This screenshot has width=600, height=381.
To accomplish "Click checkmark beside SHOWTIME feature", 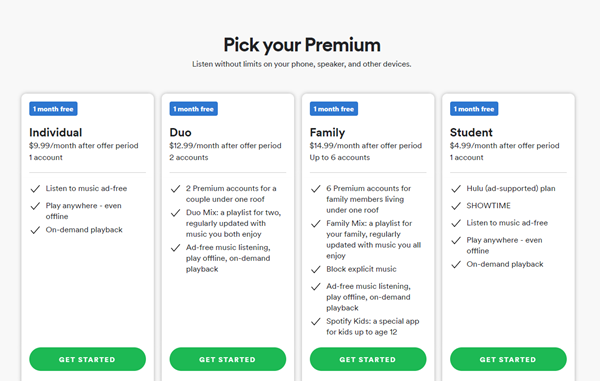I will coord(456,206).
